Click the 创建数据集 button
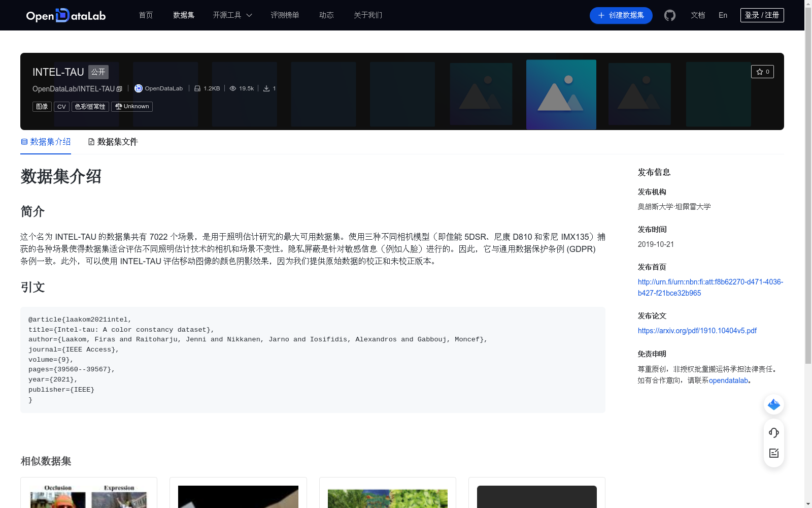Screen dimensions: 812x508 621,15
